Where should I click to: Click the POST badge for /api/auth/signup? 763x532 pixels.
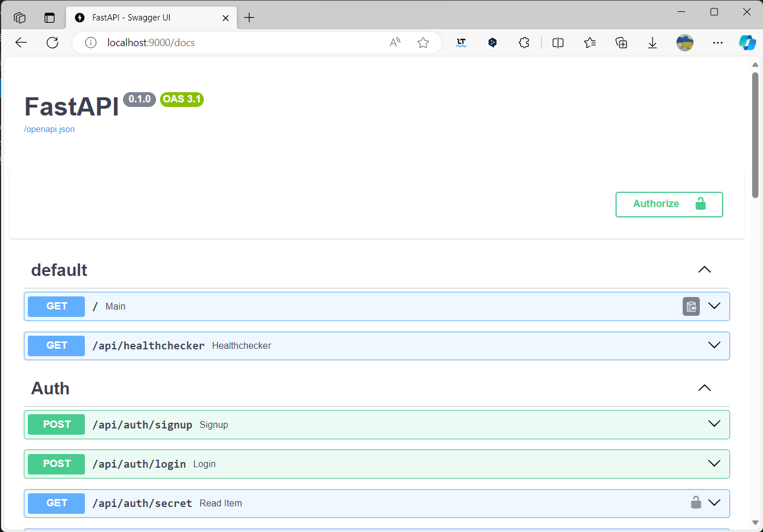click(56, 424)
